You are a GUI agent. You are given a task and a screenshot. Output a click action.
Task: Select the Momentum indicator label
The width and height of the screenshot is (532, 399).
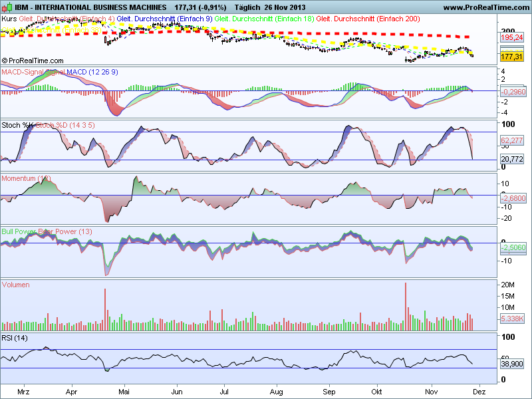click(x=26, y=178)
